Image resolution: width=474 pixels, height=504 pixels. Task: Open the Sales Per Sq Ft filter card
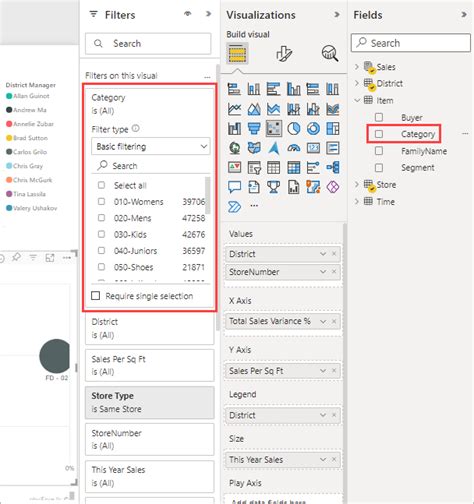[x=149, y=365]
